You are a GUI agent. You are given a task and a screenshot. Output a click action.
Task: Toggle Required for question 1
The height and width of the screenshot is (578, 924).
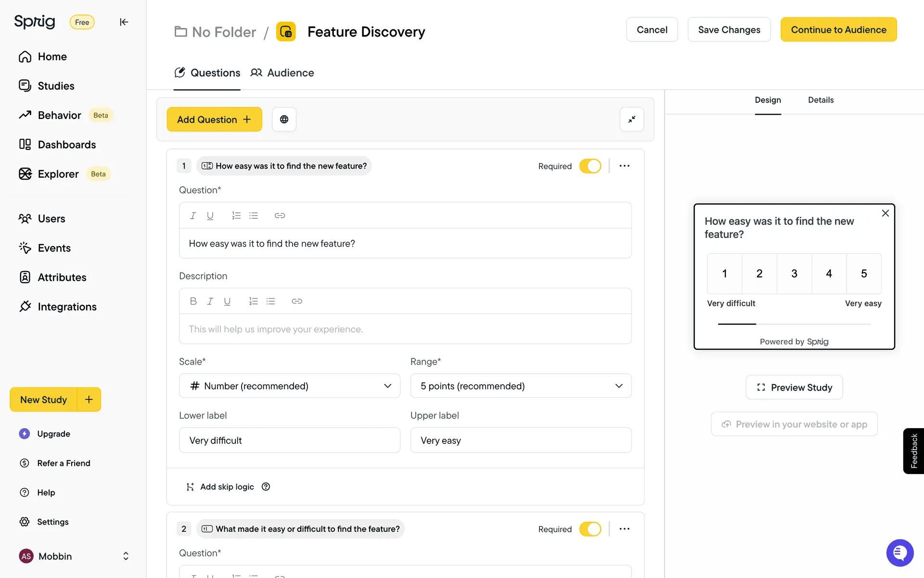tap(590, 166)
